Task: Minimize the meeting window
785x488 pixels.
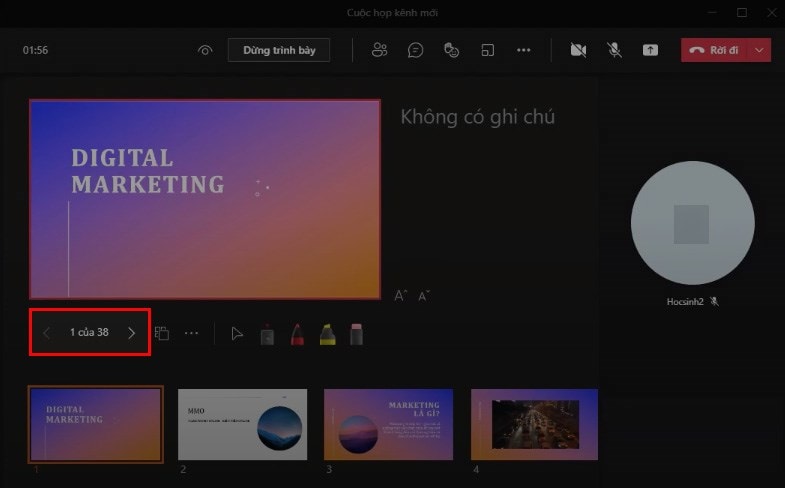Action: click(x=712, y=13)
